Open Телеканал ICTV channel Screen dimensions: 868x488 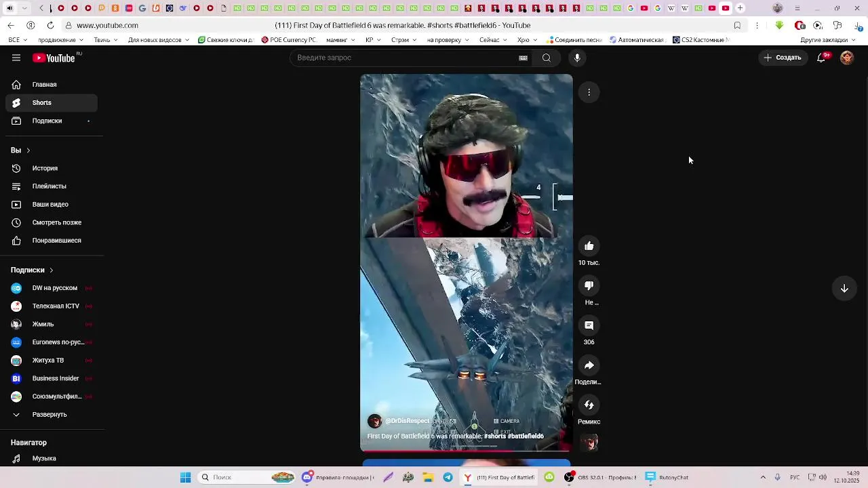(x=52, y=306)
